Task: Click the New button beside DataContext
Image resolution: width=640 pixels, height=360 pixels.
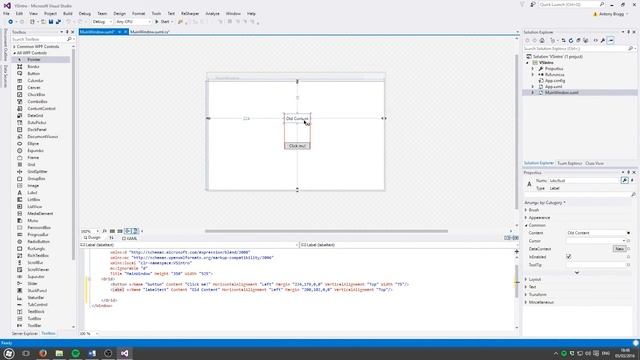Action: coord(619,249)
